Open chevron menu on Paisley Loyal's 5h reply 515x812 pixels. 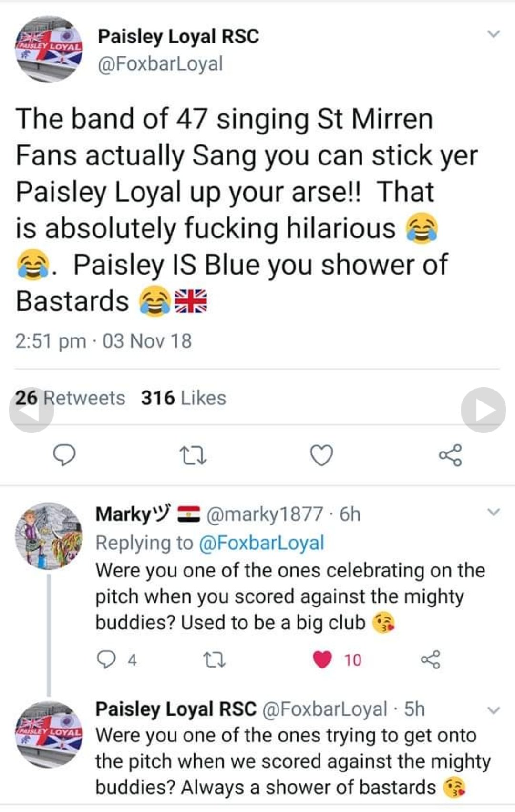(494, 710)
